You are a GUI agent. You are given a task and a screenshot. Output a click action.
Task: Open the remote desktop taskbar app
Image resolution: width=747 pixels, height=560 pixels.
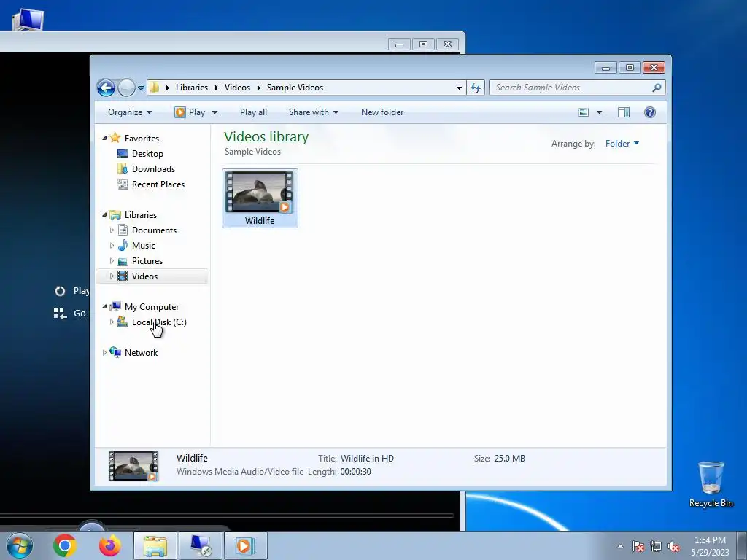200,545
